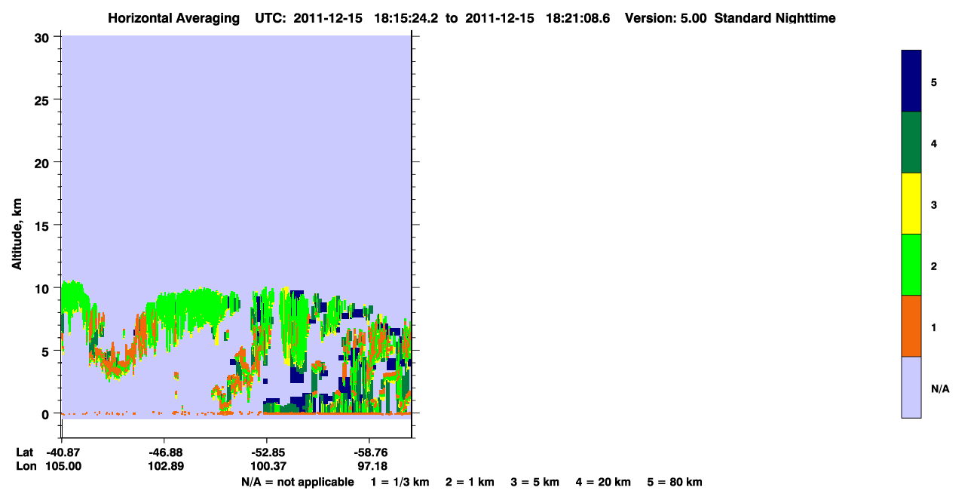Click the altitude tick label 20
This screenshot has width=980, height=503.
pos(43,163)
